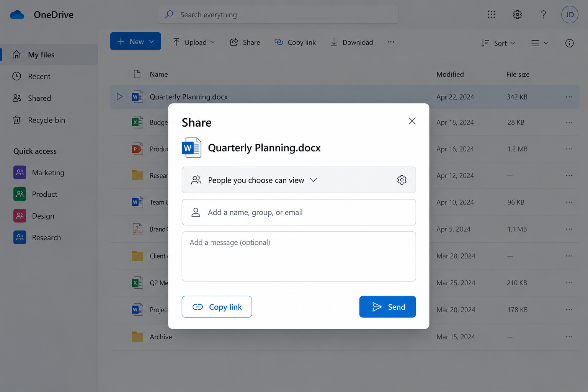
Task: Show the details info pane
Action: (570, 43)
